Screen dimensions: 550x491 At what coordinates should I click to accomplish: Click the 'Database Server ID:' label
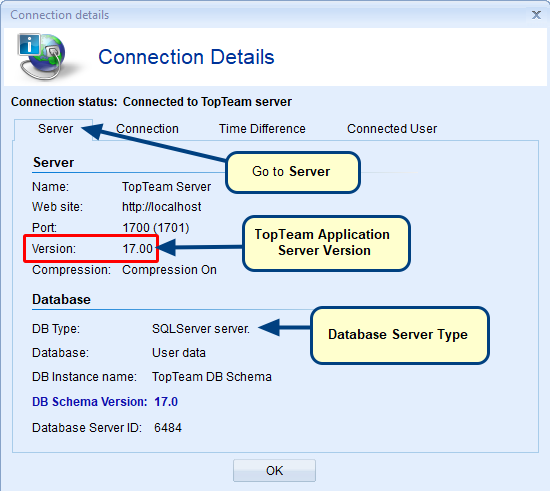87,428
